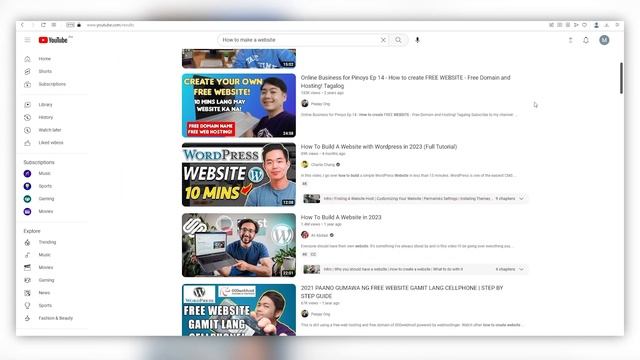Click the page vertical scrollbar

621,78
